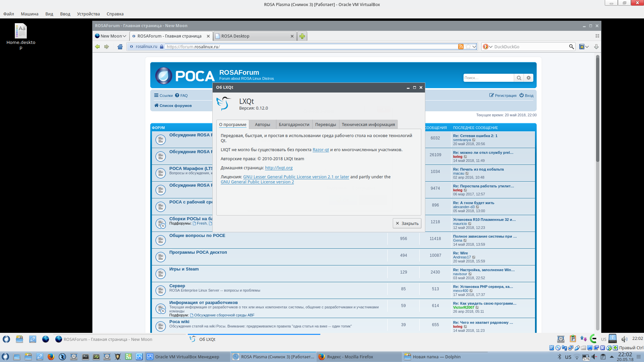The width and height of the screenshot is (644, 362).
Task: Click in the forum Поиск search field
Action: pyautogui.click(x=488, y=78)
